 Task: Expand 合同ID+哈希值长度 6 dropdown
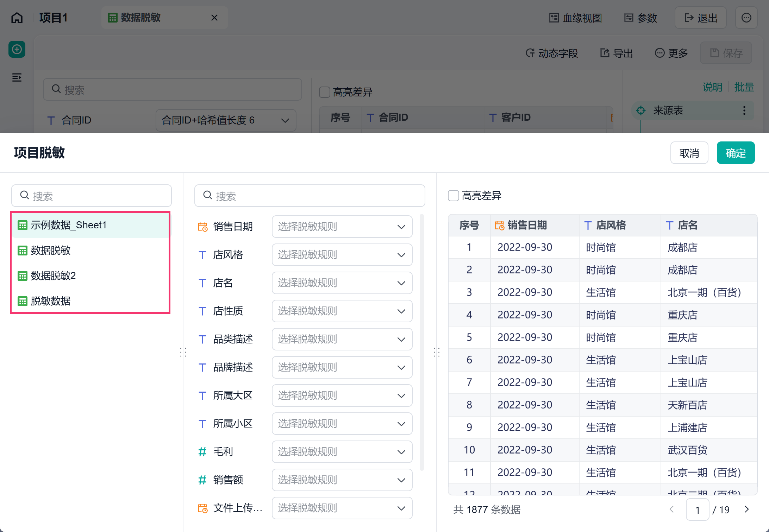pyautogui.click(x=226, y=120)
